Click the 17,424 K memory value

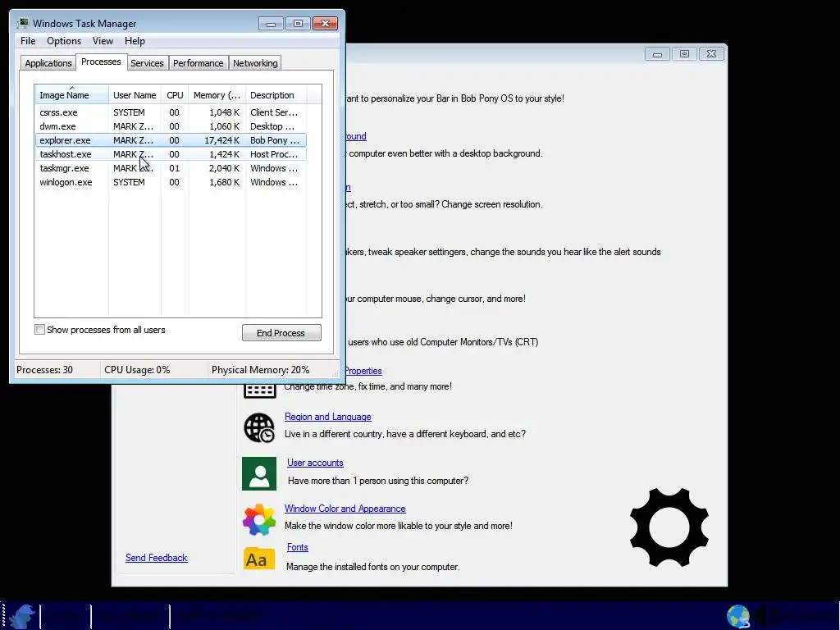[x=221, y=140]
